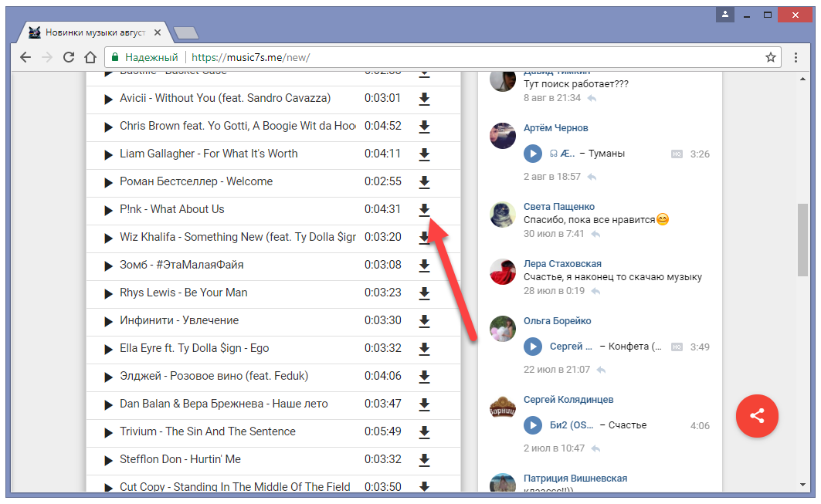This screenshot has width=821, height=504.
Task: Bookmark page with the star icon
Action: point(770,57)
